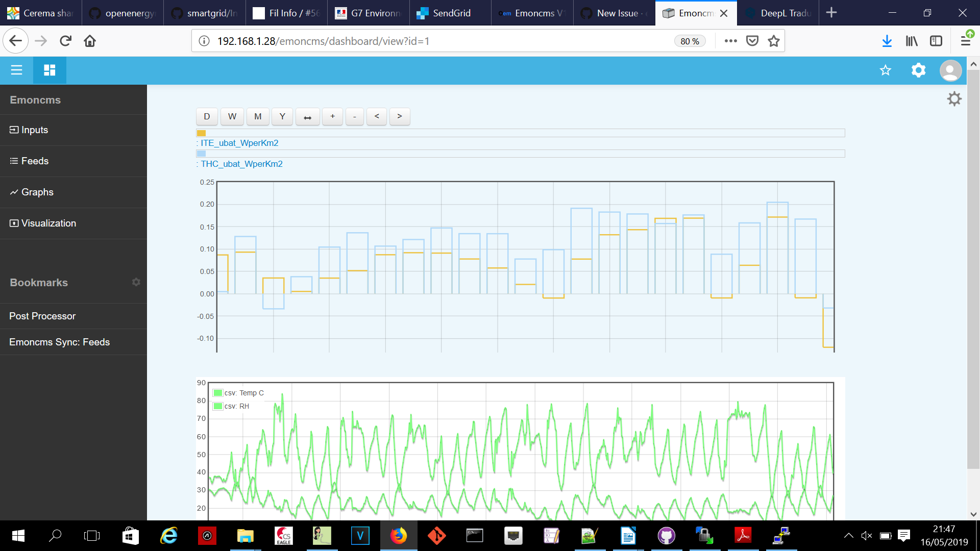Open Emoncms settings gear in top bar
Viewport: 980px width, 551px height.
[x=918, y=70]
